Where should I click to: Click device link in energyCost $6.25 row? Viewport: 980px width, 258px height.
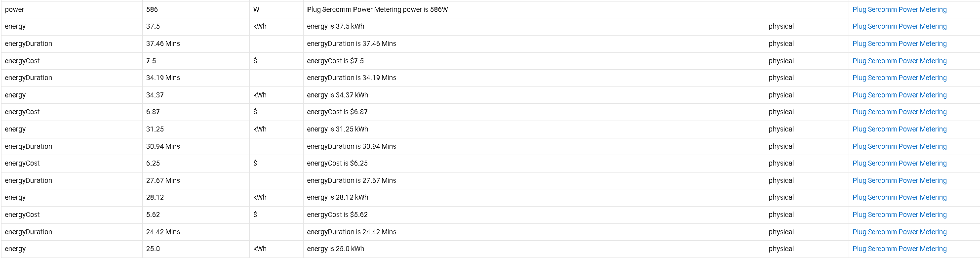click(x=899, y=163)
